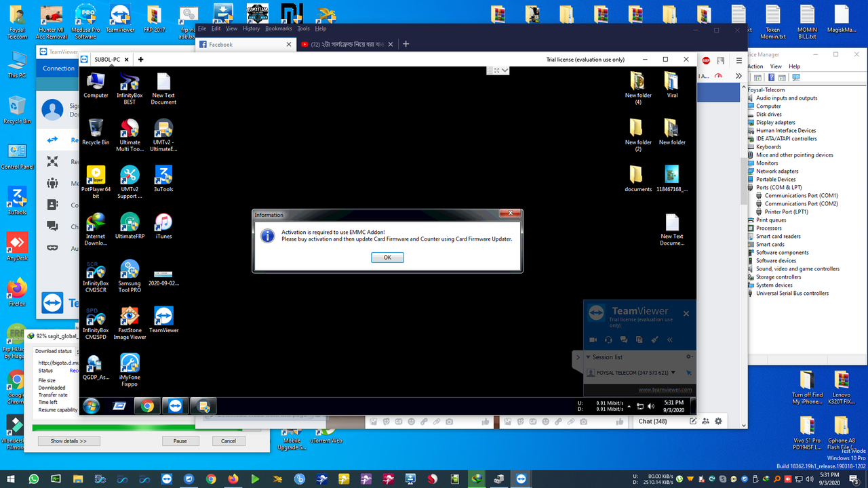Select the remote Computer desktop icon
This screenshot has width=868, height=488.
point(96,85)
